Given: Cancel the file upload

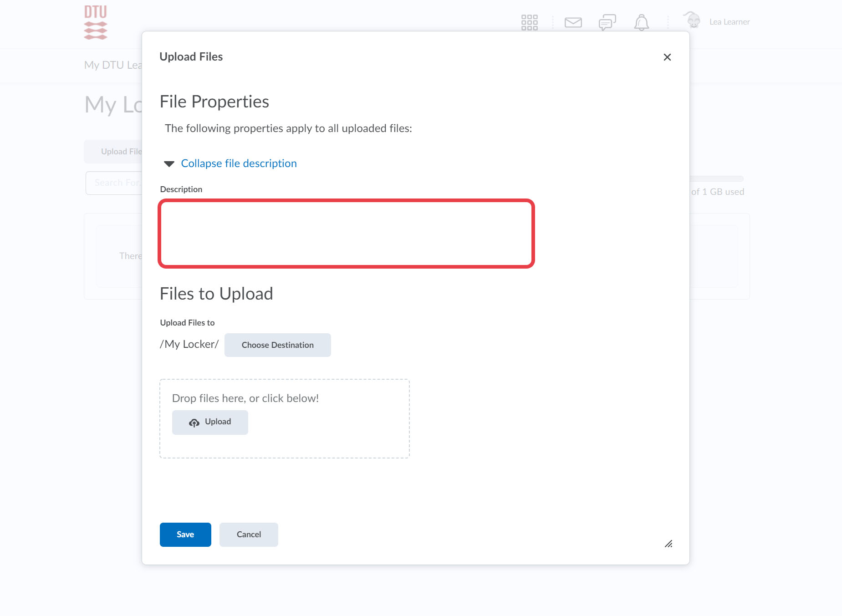Looking at the screenshot, I should coord(249,535).
